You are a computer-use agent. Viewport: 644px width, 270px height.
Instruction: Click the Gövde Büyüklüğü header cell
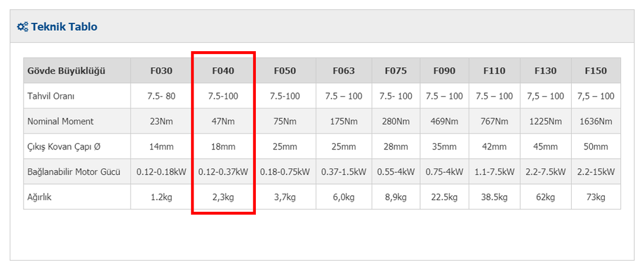(x=77, y=71)
